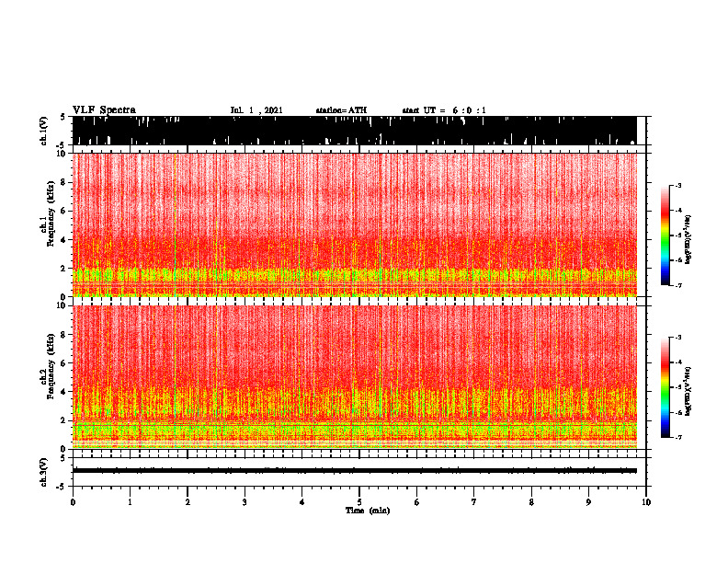The width and height of the screenshot is (728, 563).
Task: Click time axis tick label "10"
Action: (x=646, y=502)
